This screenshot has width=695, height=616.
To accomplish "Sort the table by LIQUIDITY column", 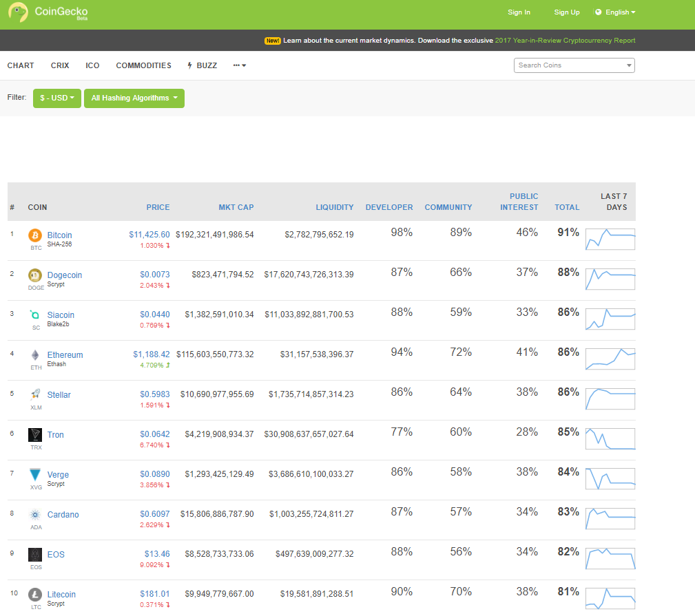I will (x=335, y=207).
